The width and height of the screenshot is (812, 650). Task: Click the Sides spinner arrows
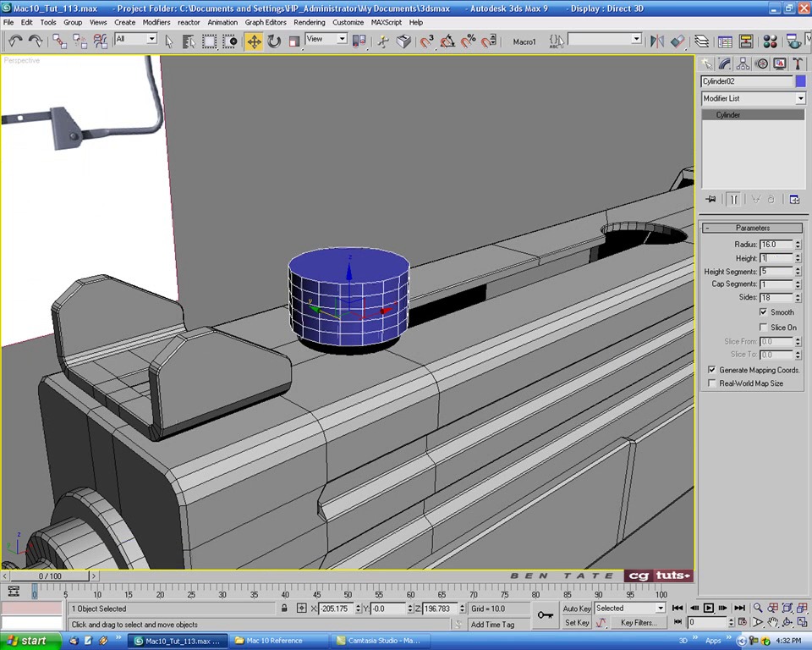coord(798,298)
